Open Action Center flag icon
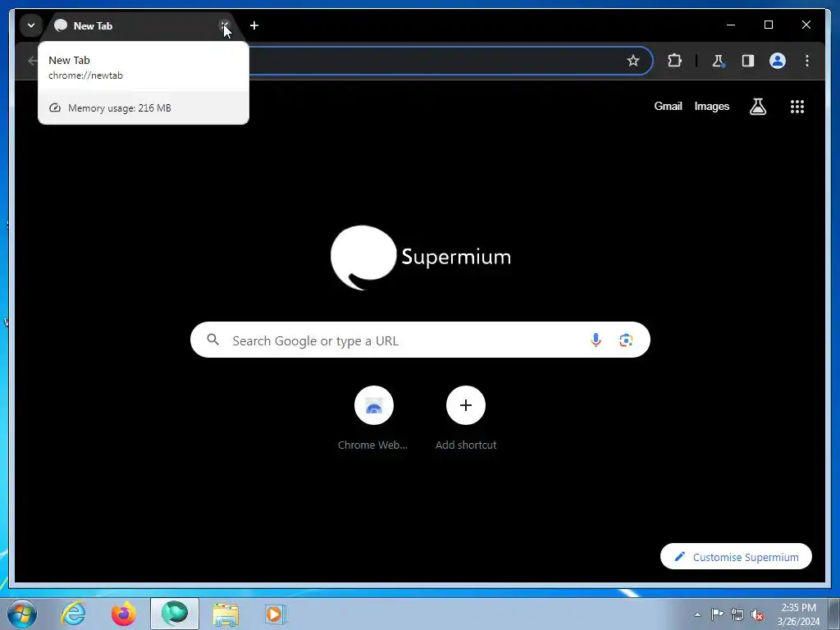Viewport: 840px width, 630px height. (717, 614)
